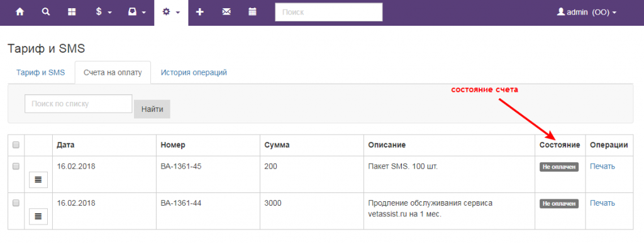Click invoice number ВА-1361-44
The image size is (644, 244).
coord(181,203)
